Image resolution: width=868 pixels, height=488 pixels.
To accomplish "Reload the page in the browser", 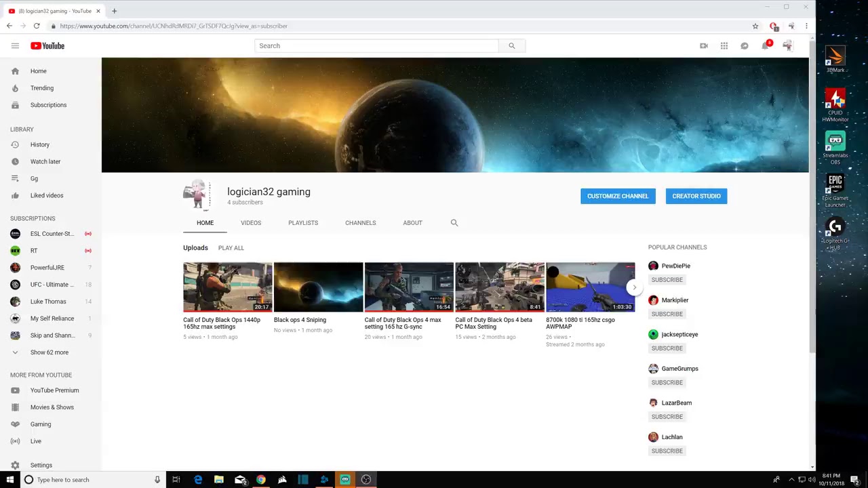I will pos(37,26).
